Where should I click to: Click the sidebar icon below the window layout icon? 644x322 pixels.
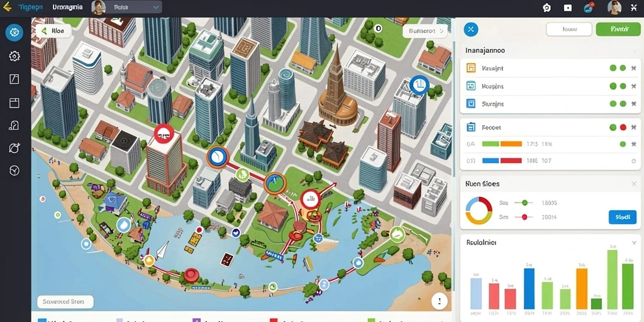pyautogui.click(x=14, y=125)
